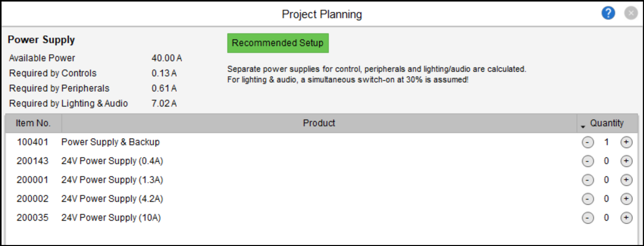Sort by the Quantity column header

coord(607,124)
